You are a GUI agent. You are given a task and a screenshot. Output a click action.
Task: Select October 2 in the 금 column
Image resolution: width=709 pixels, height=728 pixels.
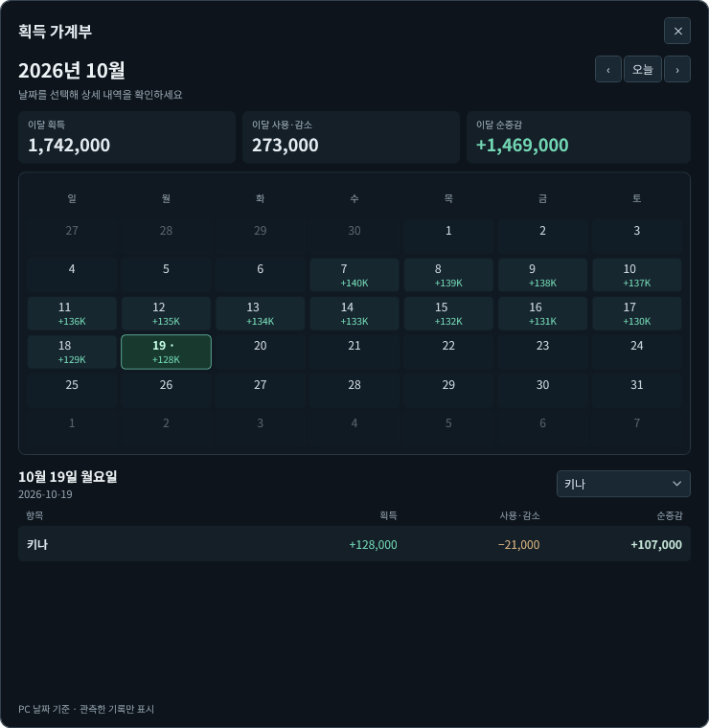click(x=543, y=237)
